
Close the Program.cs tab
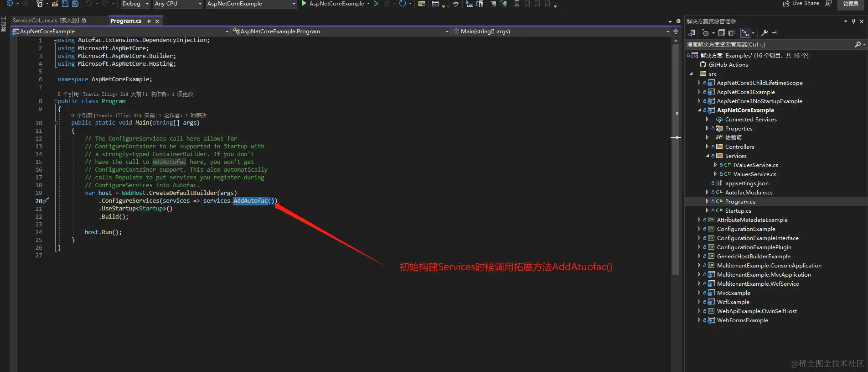(157, 21)
